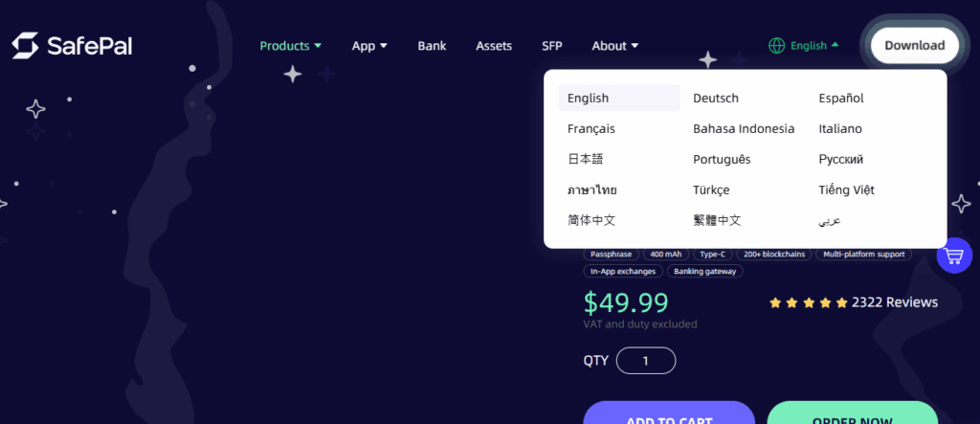Expand the Products dropdown menu
980x424 pixels.
[290, 46]
